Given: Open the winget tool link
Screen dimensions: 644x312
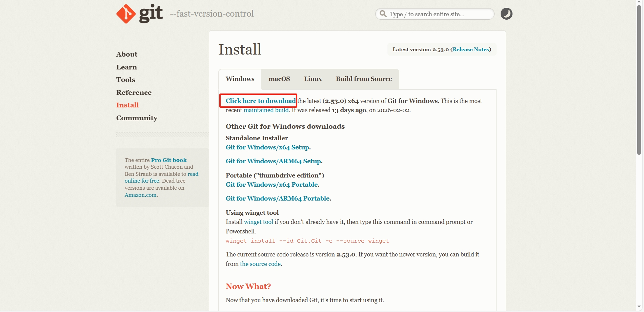Looking at the screenshot, I should pos(258,222).
